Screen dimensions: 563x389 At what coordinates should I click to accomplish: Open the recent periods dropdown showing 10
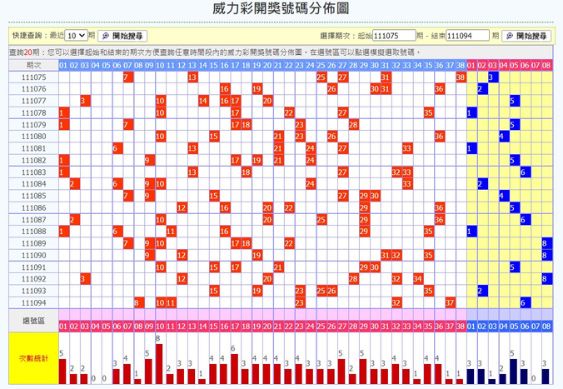coord(76,36)
